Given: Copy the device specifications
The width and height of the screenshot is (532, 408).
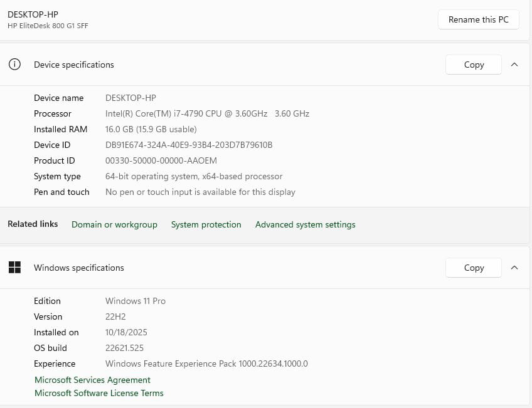Looking at the screenshot, I should 474,65.
